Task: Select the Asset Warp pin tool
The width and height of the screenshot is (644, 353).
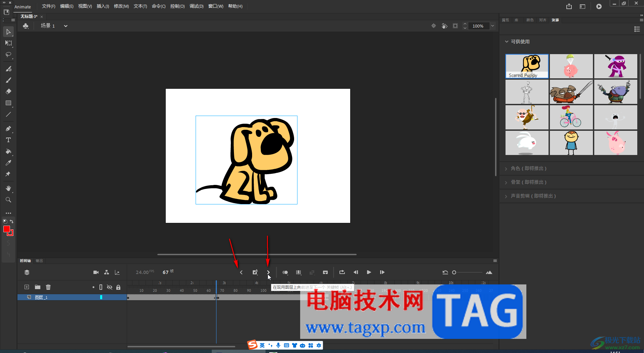Action: (8, 174)
